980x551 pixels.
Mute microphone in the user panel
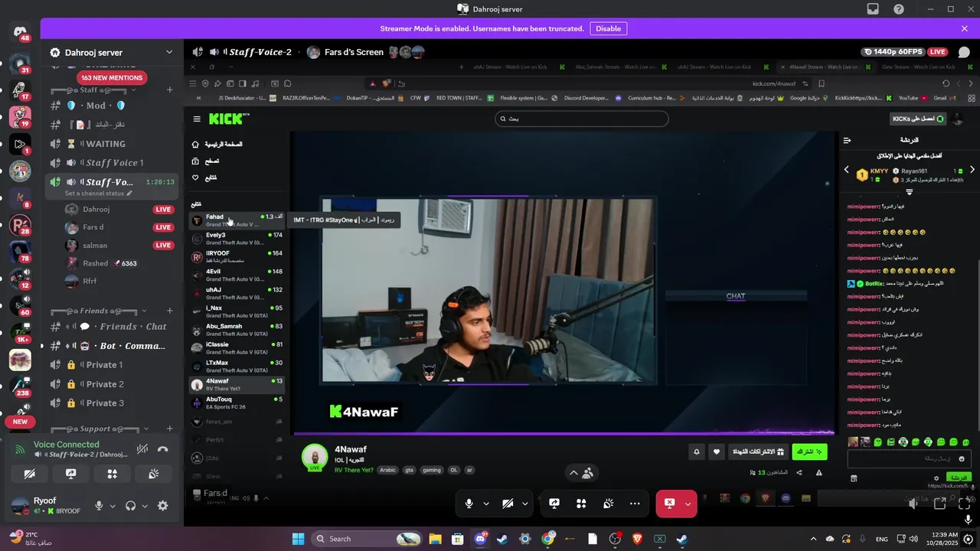coord(99,506)
